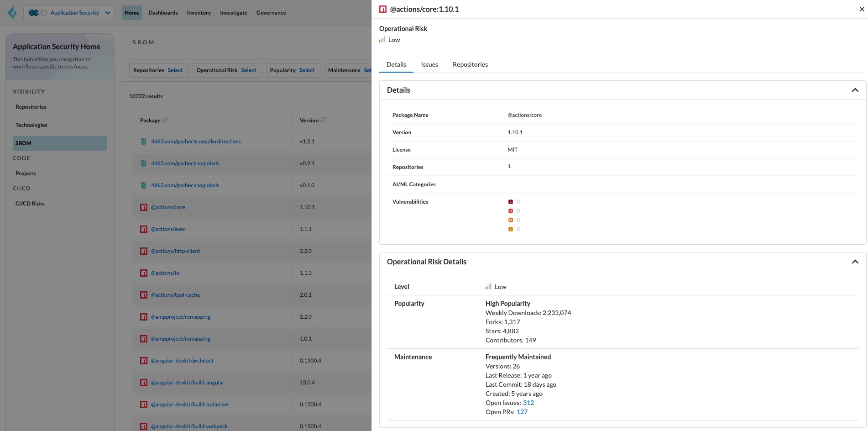This screenshot has height=431, width=868.
Task: Click the risk level bars icon in Level row
Action: click(x=488, y=287)
